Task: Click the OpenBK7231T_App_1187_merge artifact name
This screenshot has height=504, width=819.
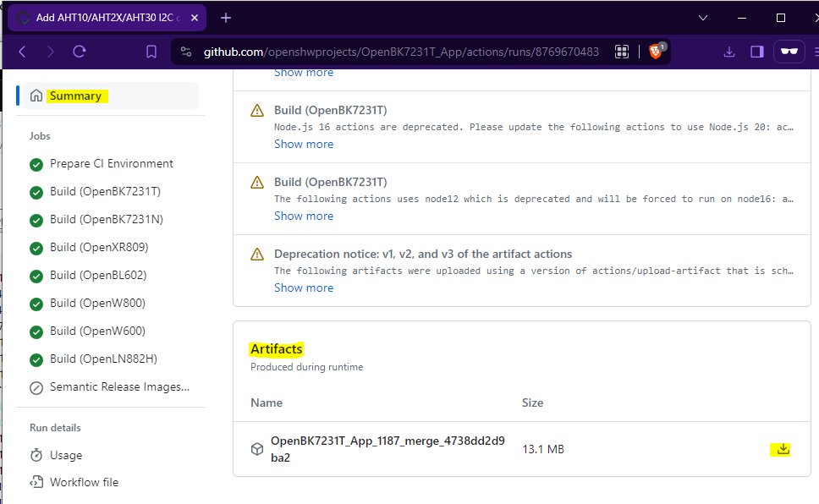Action: click(x=388, y=449)
